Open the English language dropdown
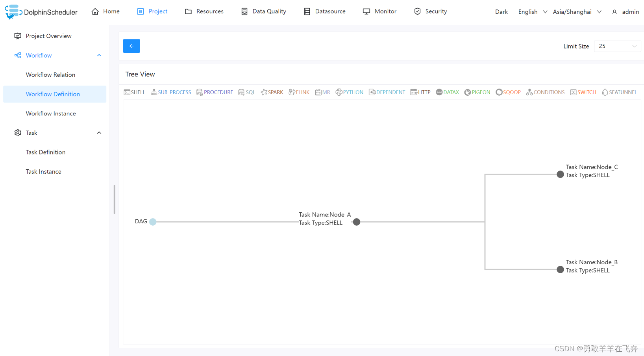 coord(532,12)
